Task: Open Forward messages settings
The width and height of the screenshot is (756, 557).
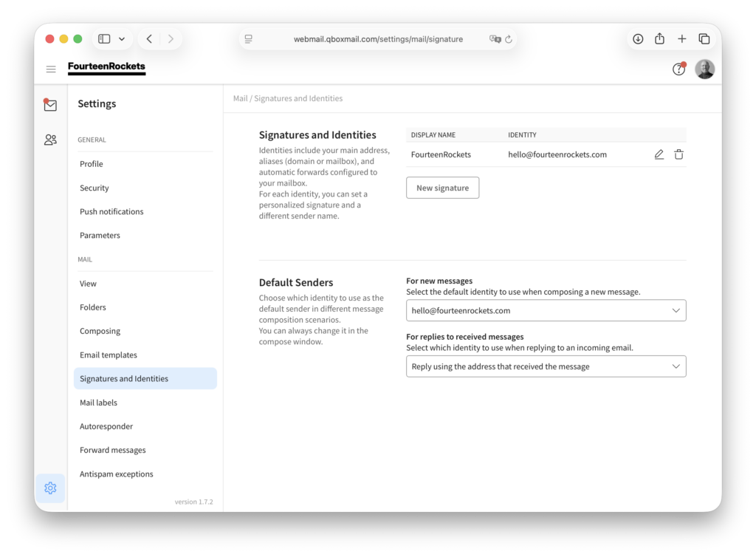Action: 145,450
